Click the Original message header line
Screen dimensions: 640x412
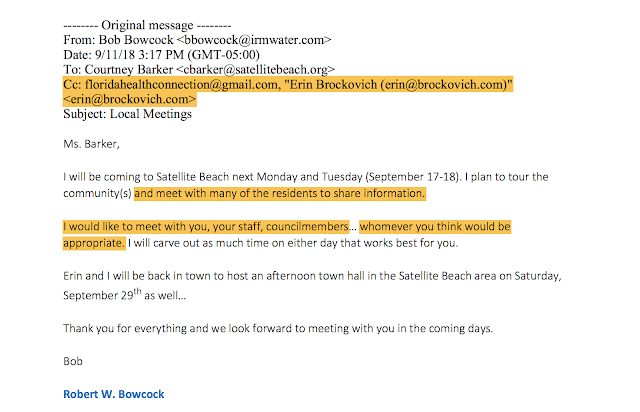point(147,25)
